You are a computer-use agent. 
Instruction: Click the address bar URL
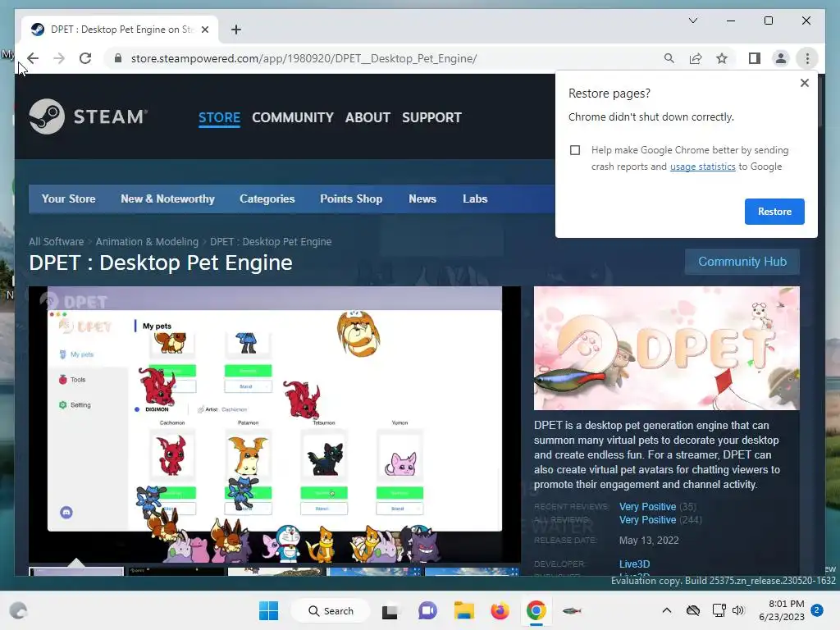point(304,58)
